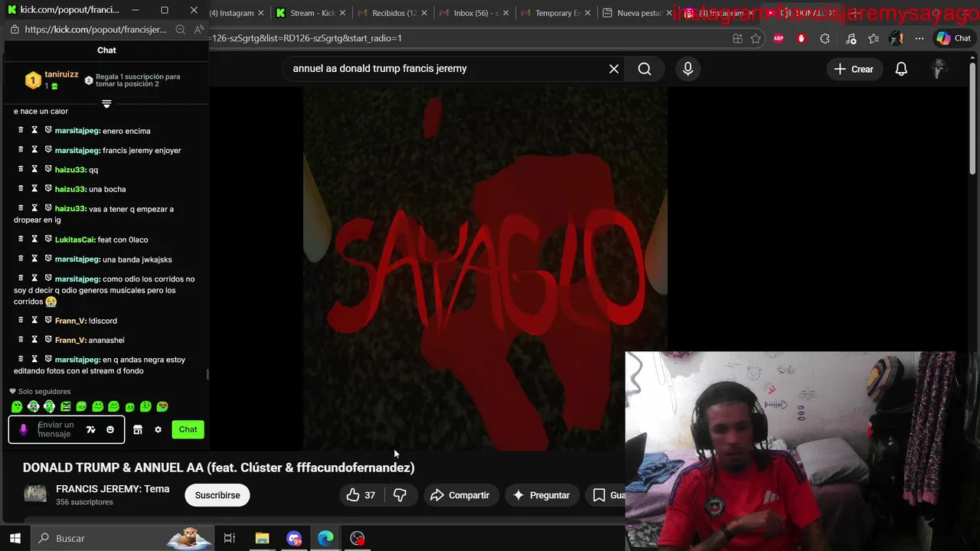Screen dimensions: 980x551
Task: Insert the heart-eyes green emote
Action: [162, 406]
